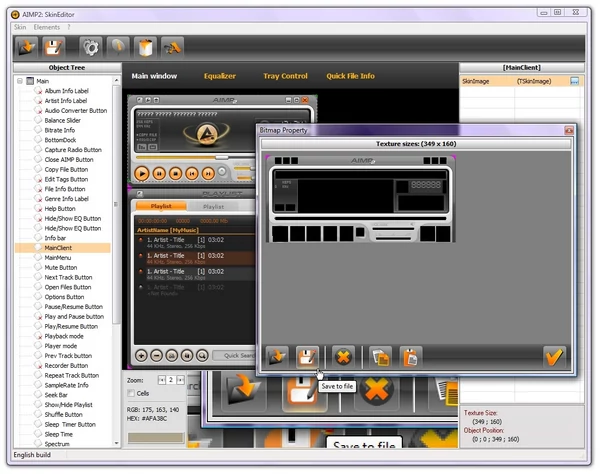This screenshot has height=474, width=600.
Task: Click the playlist search magnifier button in preview
Action: [202, 356]
